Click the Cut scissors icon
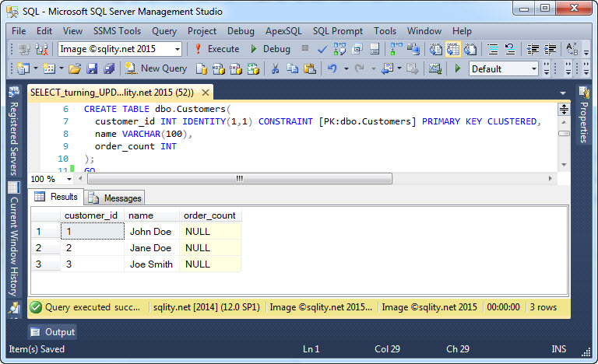Viewport: 598px width, 364px height. (275, 68)
